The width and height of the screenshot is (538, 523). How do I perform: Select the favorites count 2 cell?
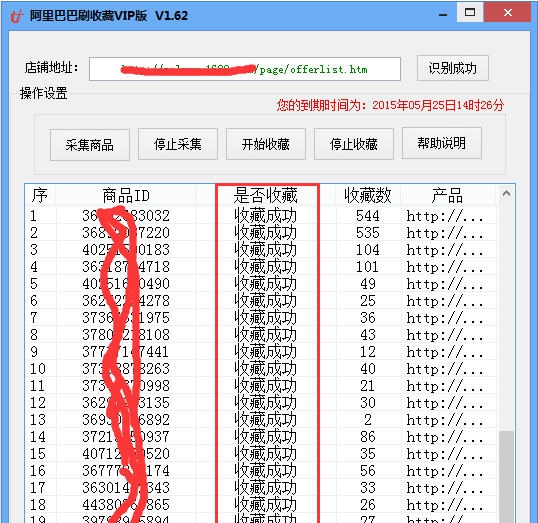[x=368, y=420]
